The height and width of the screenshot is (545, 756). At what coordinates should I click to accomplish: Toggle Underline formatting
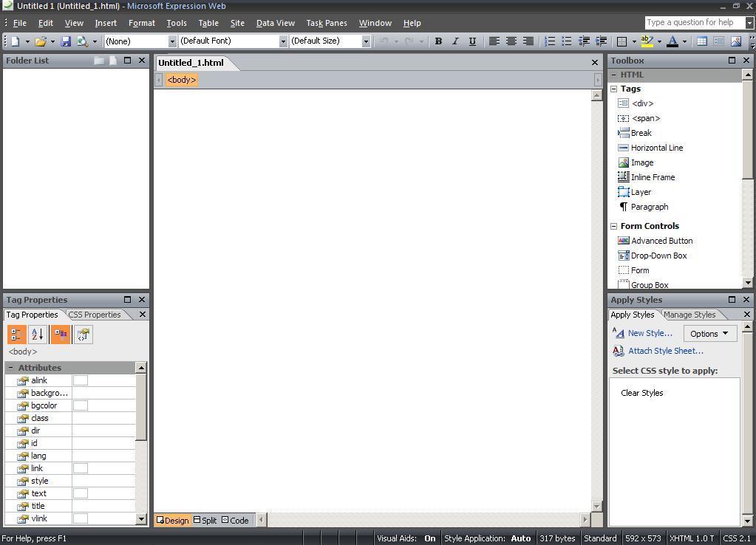tap(472, 41)
